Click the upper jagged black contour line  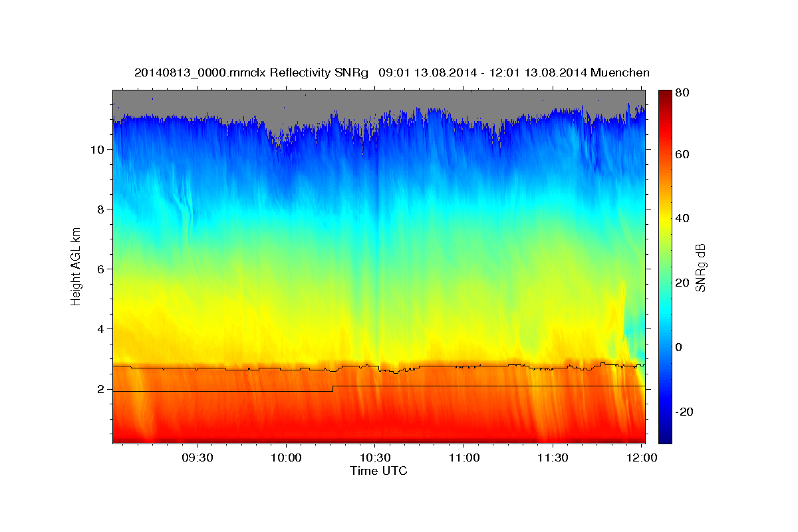tap(379, 367)
